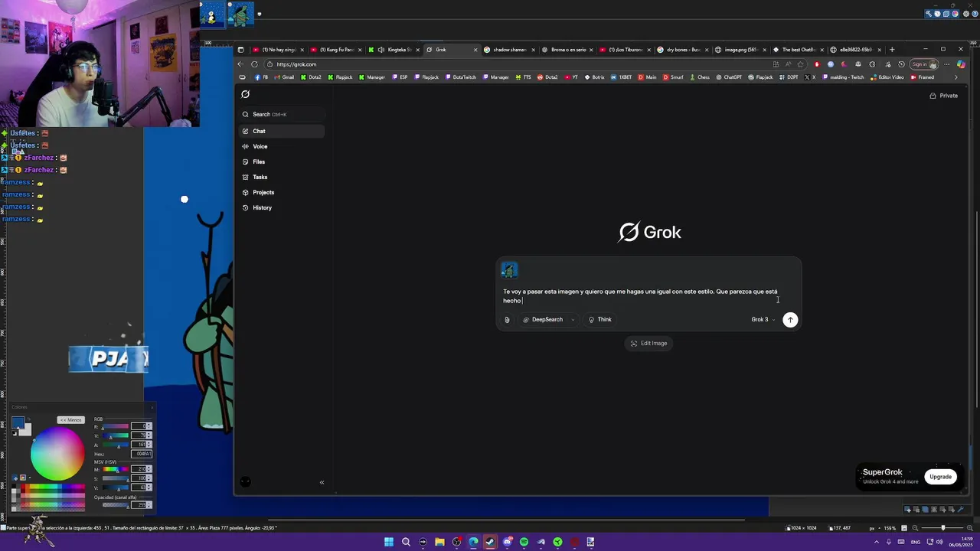This screenshot has width=980, height=551.
Task: Expand the DeepSearch options arrow
Action: pos(573,320)
